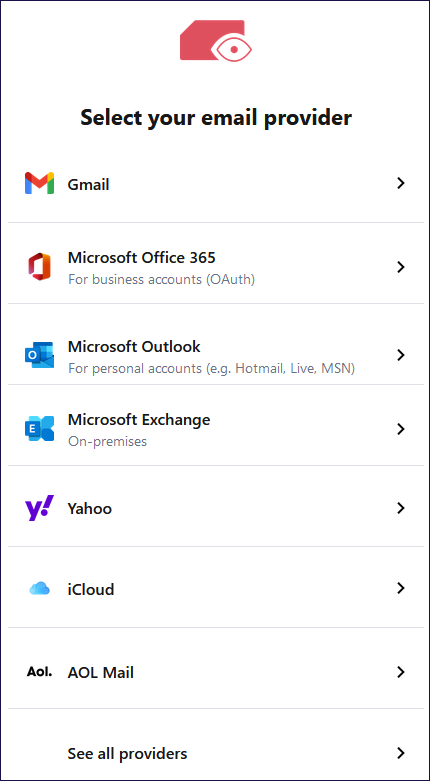Click the Gmail envelope logo icon
Image resolution: width=430 pixels, height=781 pixels.
point(39,183)
